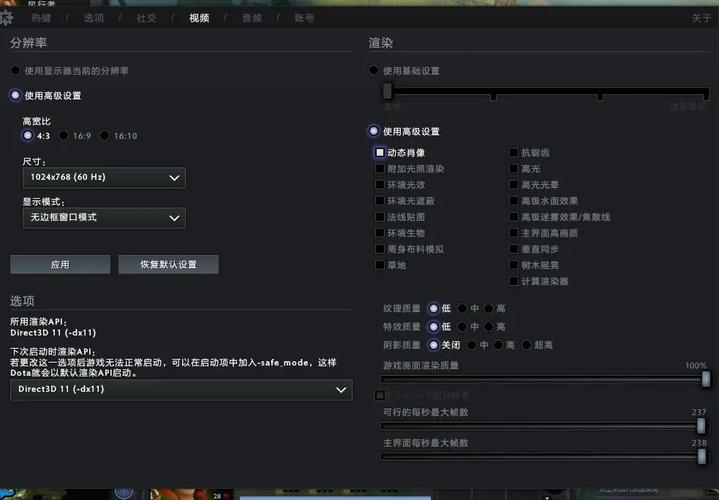Enable the 周身布料模拟 checkbox

[x=380, y=249]
